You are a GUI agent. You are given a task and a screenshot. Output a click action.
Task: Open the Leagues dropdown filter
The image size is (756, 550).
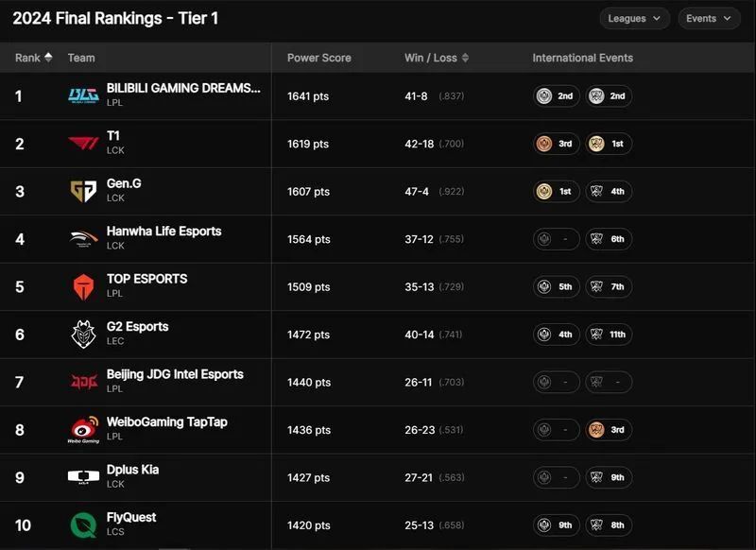point(634,18)
